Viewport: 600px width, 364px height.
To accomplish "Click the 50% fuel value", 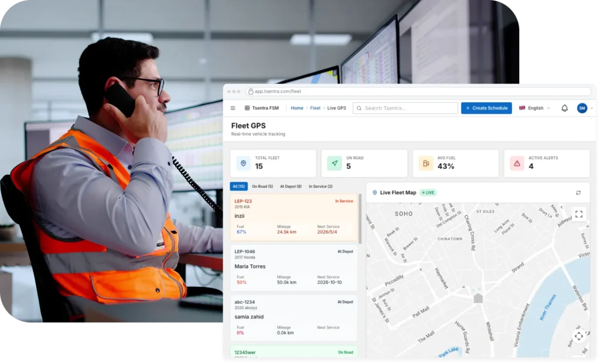I will [x=241, y=283].
